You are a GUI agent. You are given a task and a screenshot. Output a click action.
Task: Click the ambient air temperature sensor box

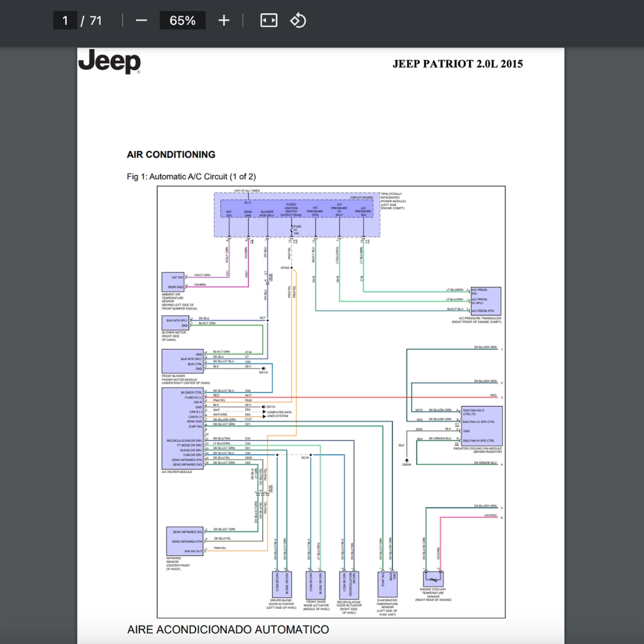[x=173, y=282]
